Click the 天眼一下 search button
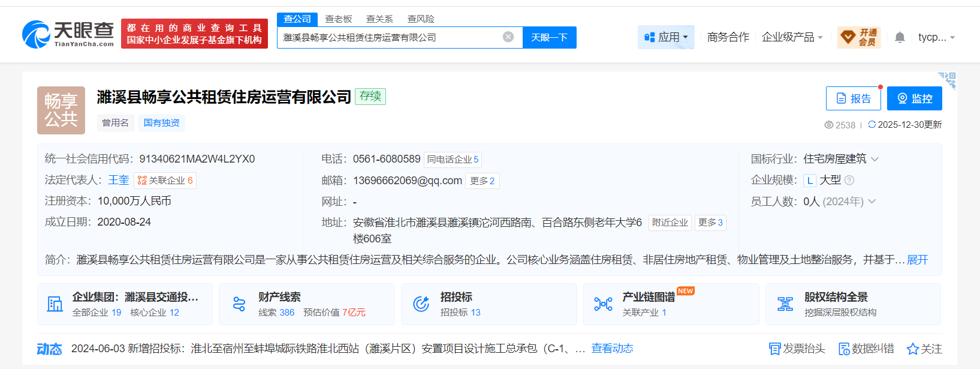 click(x=550, y=37)
